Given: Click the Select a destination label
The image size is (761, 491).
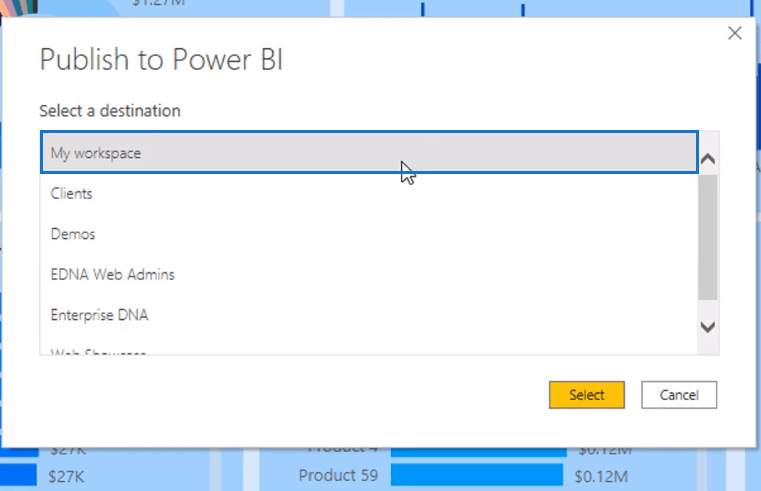Looking at the screenshot, I should (x=110, y=111).
